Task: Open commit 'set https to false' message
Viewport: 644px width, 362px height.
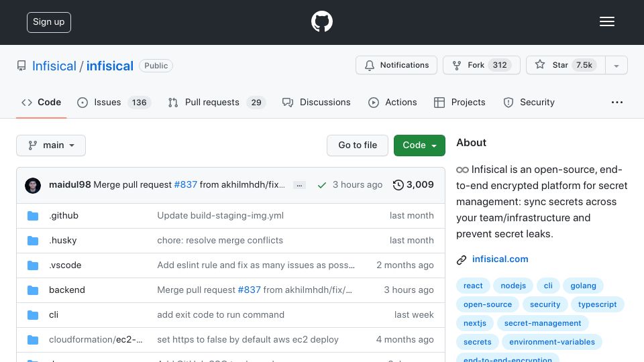Action: pyautogui.click(x=248, y=339)
